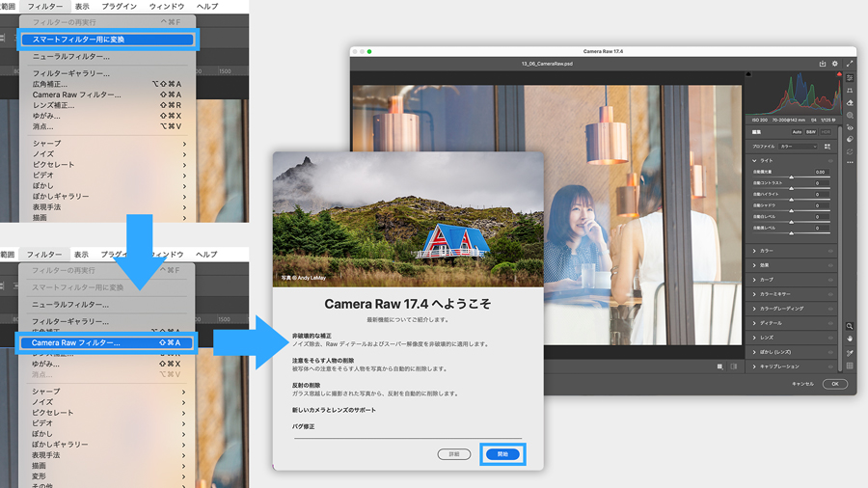Toggle the red highlight clipping warning

point(839,74)
